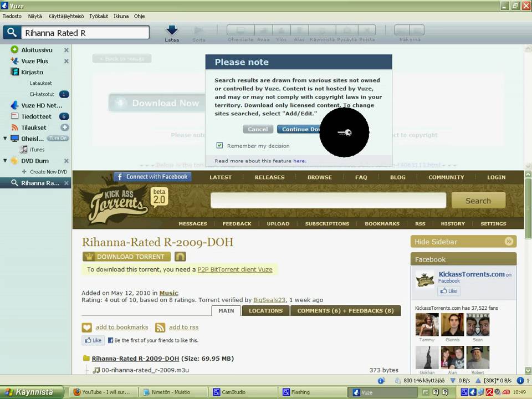Switch to COMMENTS (6) + FEEDBACKS tab
Image resolution: width=532 pixels, height=399 pixels.
click(345, 311)
